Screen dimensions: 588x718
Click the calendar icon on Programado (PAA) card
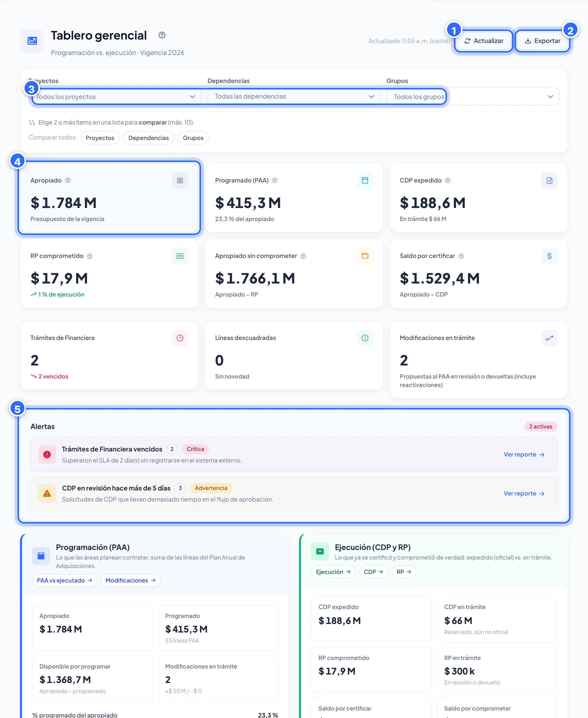365,180
